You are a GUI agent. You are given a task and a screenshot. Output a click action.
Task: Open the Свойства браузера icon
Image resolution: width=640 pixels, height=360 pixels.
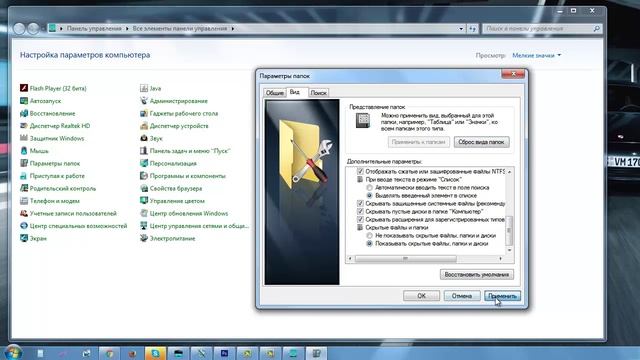[144, 189]
